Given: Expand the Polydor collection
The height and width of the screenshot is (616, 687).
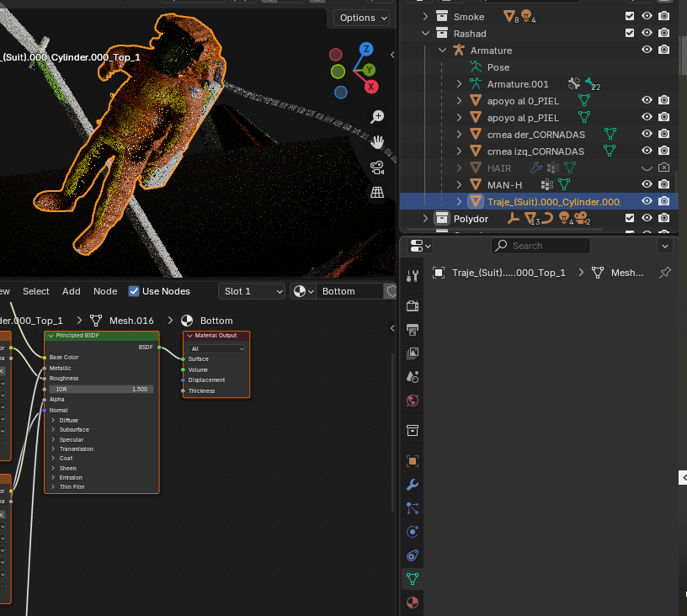Looking at the screenshot, I should tap(425, 219).
